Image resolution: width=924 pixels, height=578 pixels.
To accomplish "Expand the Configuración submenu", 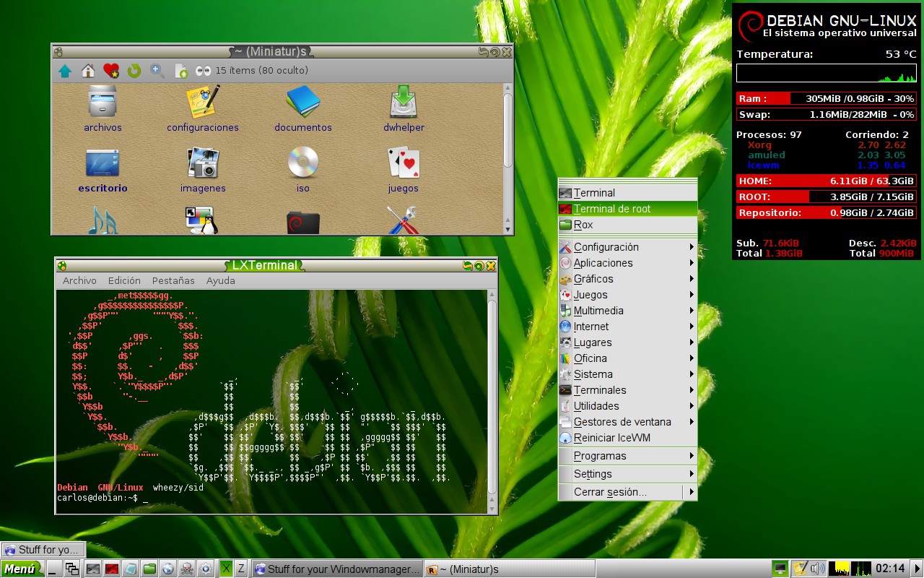I will [x=627, y=247].
